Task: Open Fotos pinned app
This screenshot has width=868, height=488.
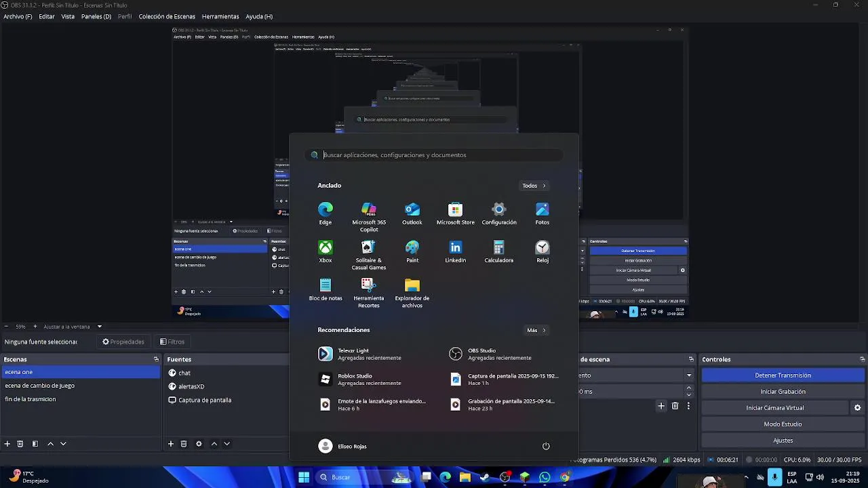Action: (542, 213)
